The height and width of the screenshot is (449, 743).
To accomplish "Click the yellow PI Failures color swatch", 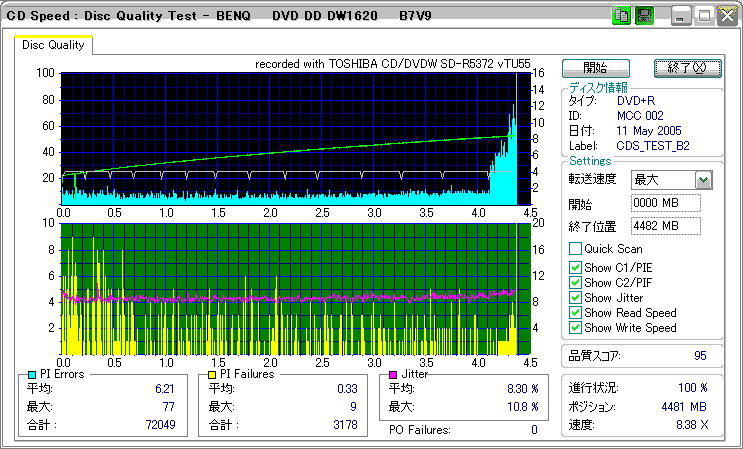I will (211, 374).
